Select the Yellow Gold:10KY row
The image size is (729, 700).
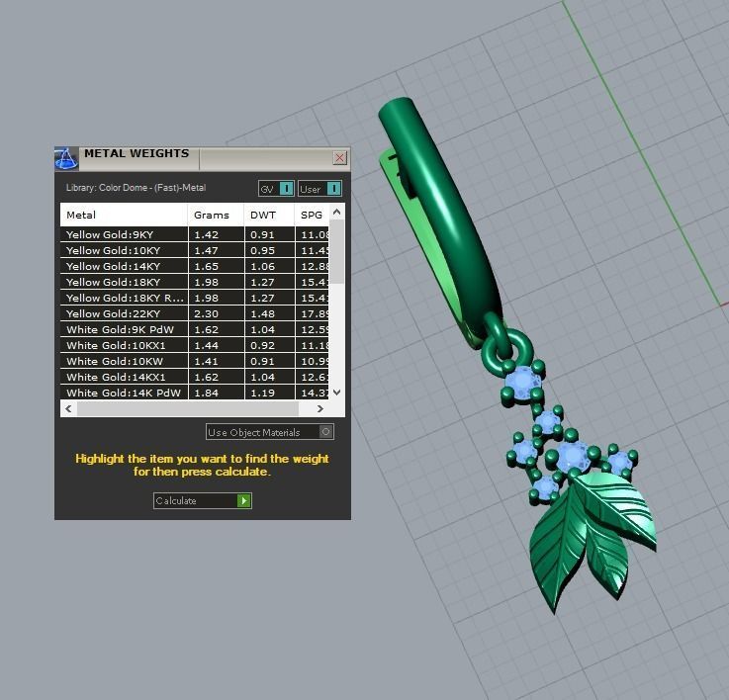(194, 250)
